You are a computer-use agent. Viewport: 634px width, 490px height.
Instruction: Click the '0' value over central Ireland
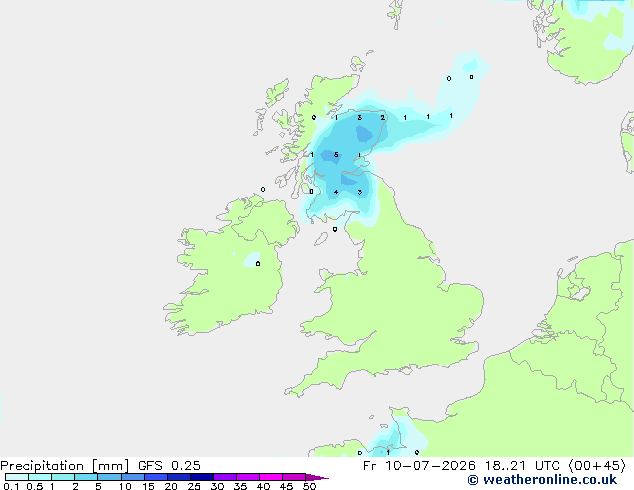(258, 264)
